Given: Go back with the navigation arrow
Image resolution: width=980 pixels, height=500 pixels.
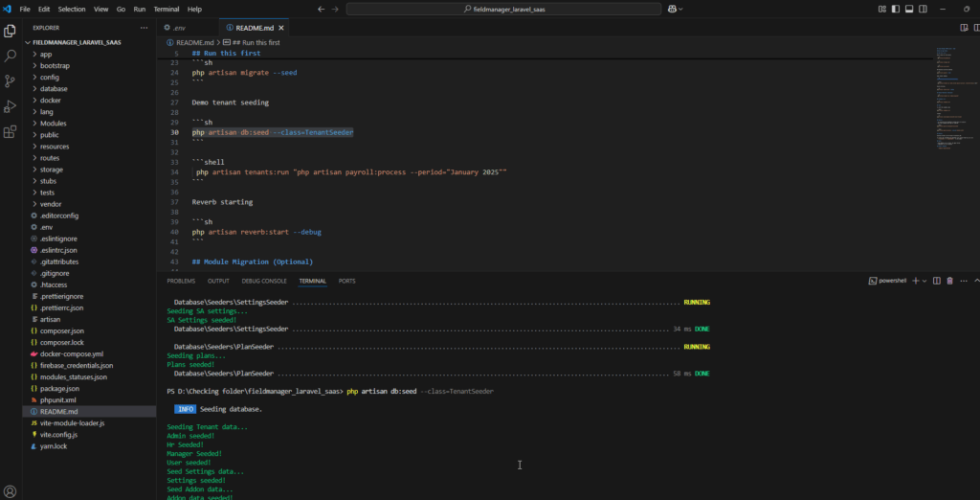Looking at the screenshot, I should pos(322,10).
